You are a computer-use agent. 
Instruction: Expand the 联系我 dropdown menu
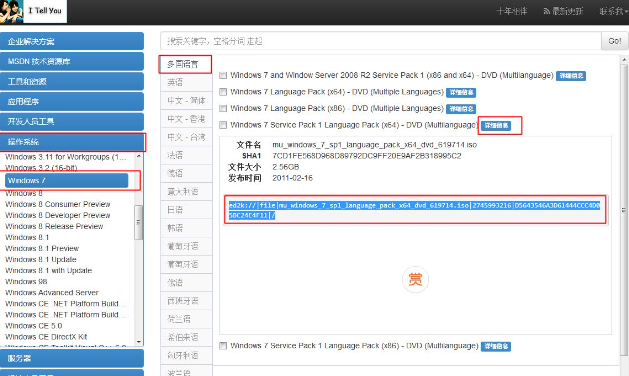coord(614,11)
